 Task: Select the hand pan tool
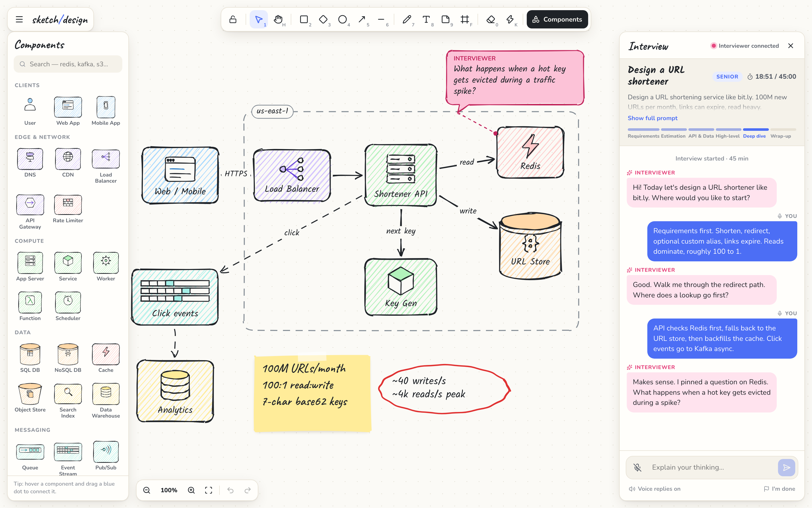pos(278,20)
